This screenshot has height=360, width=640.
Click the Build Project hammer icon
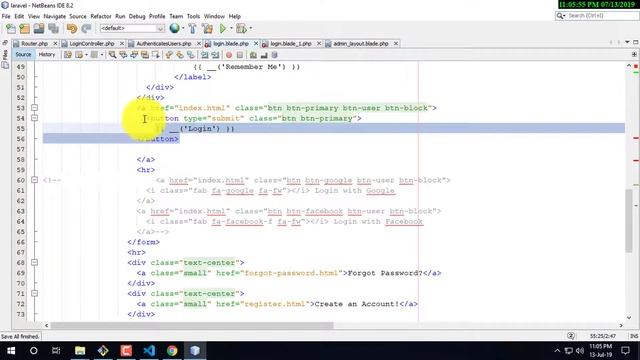[x=192, y=28]
